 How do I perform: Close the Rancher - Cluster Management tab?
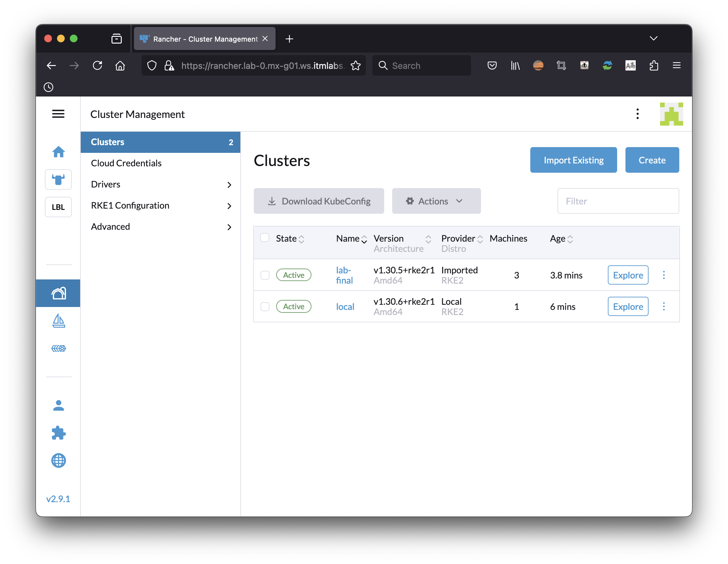(x=265, y=39)
